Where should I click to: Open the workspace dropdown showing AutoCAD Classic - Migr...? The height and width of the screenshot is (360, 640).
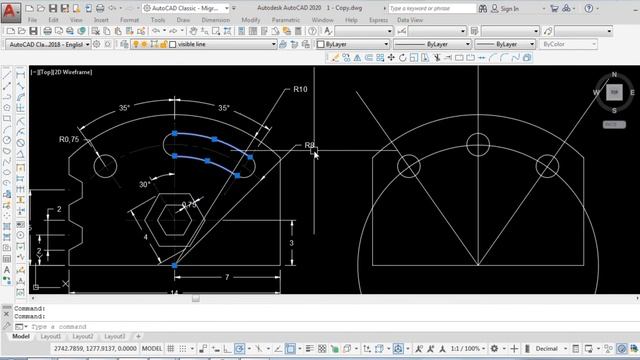tap(186, 8)
